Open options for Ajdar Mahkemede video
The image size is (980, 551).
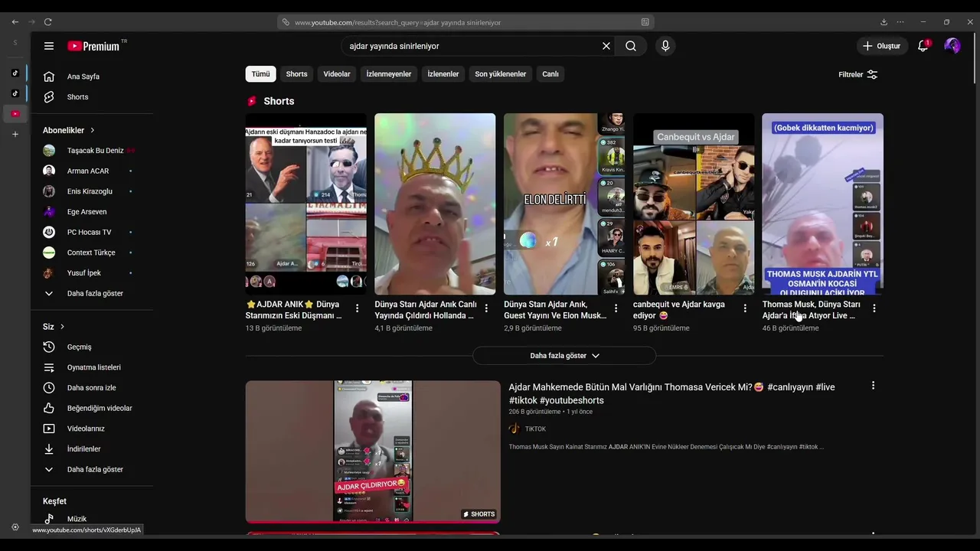pos(873,386)
